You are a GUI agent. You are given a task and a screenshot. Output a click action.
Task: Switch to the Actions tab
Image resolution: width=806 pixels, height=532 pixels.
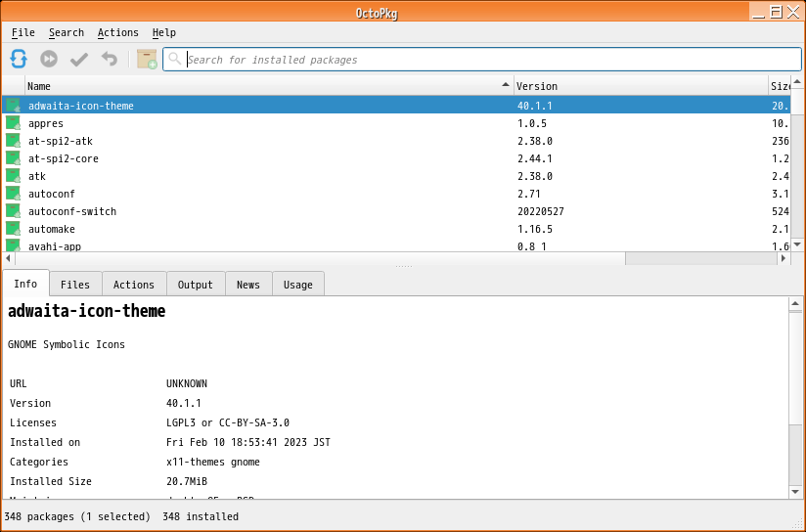(x=134, y=285)
